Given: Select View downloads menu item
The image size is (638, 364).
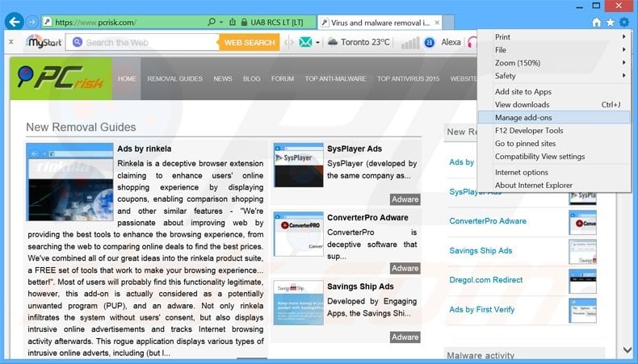Looking at the screenshot, I should (x=554, y=105).
